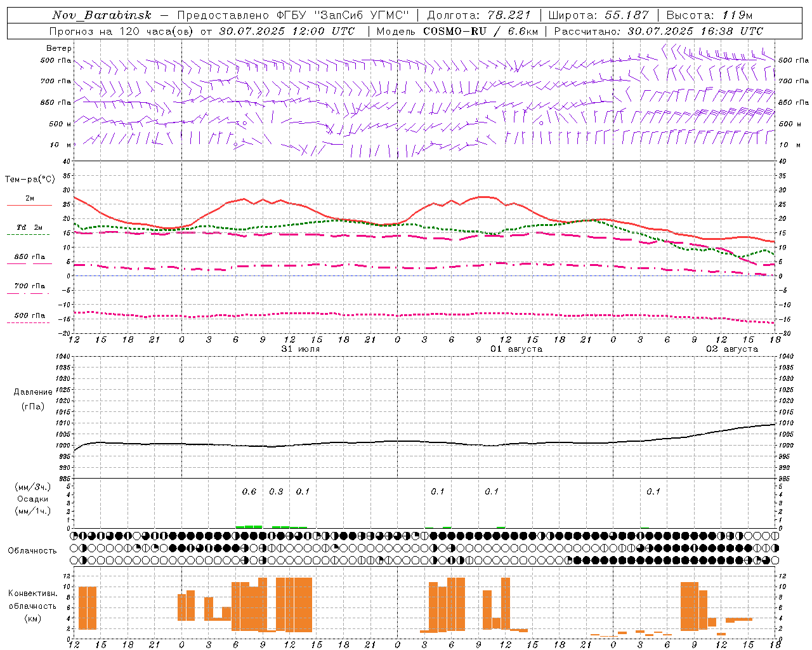This screenshot has height=650, width=812.
Task: Click the longitude value Долгота: 78.221
Action: pyautogui.click(x=478, y=15)
